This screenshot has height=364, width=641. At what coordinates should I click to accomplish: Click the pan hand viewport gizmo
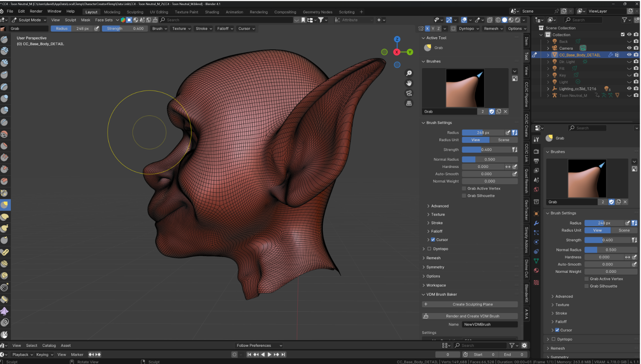pos(409,83)
